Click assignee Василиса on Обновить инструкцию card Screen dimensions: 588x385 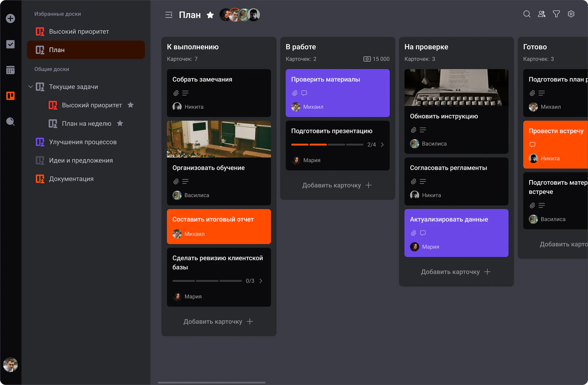(x=428, y=144)
